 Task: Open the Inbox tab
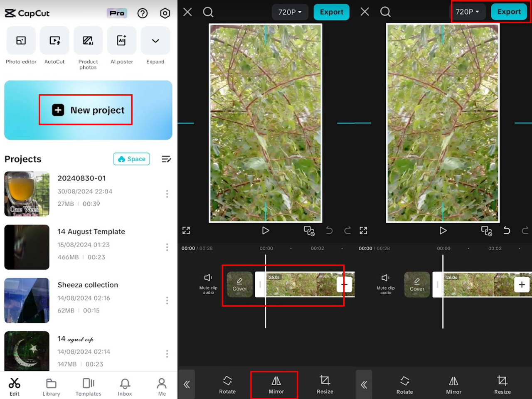pyautogui.click(x=124, y=386)
